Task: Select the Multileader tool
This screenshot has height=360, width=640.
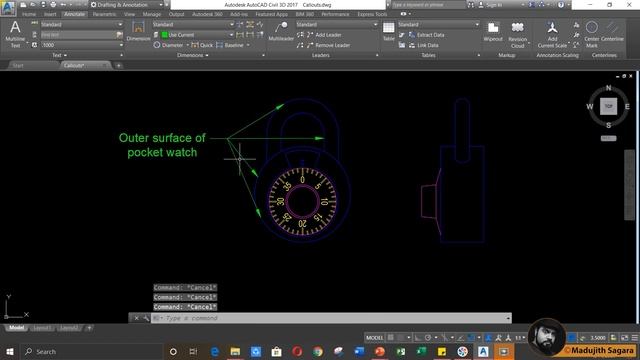Action: tap(281, 31)
